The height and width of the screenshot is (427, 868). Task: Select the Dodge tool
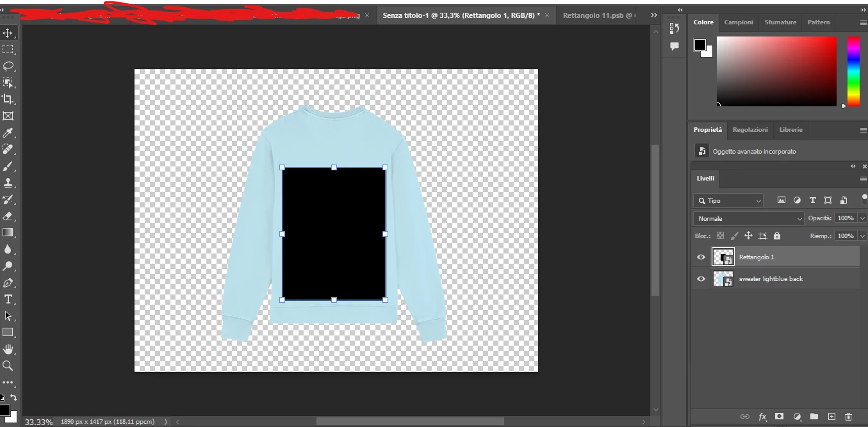point(8,266)
